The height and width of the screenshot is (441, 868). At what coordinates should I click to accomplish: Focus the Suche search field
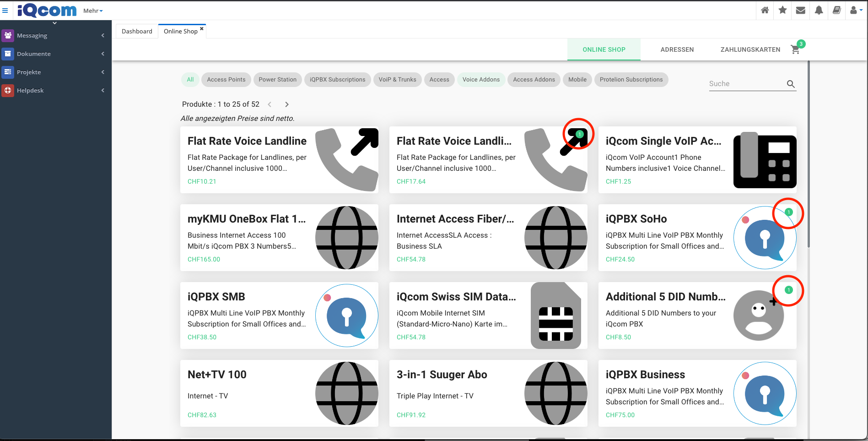pyautogui.click(x=746, y=84)
